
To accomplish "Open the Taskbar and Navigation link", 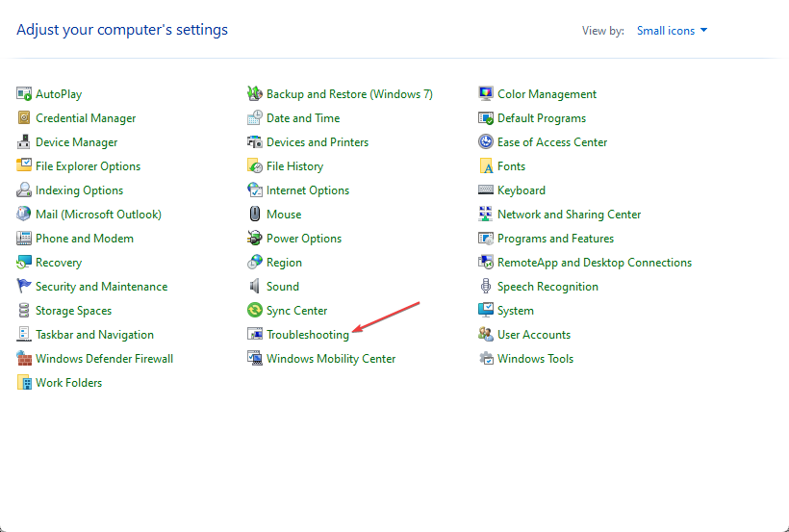I will [94, 335].
